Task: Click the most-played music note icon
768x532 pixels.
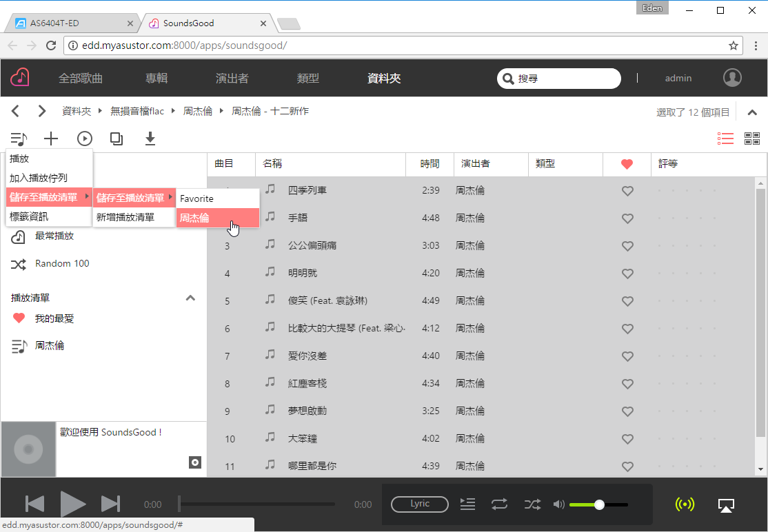Action: [18, 237]
